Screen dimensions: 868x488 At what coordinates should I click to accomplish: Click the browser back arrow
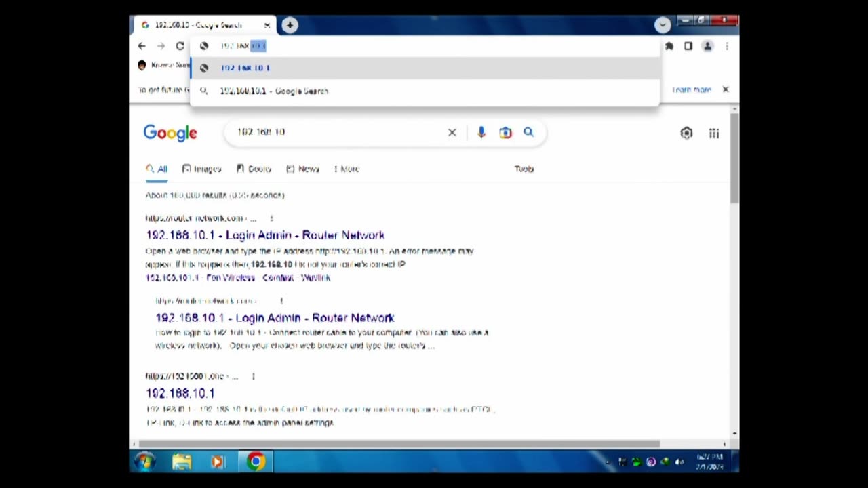pyautogui.click(x=142, y=46)
